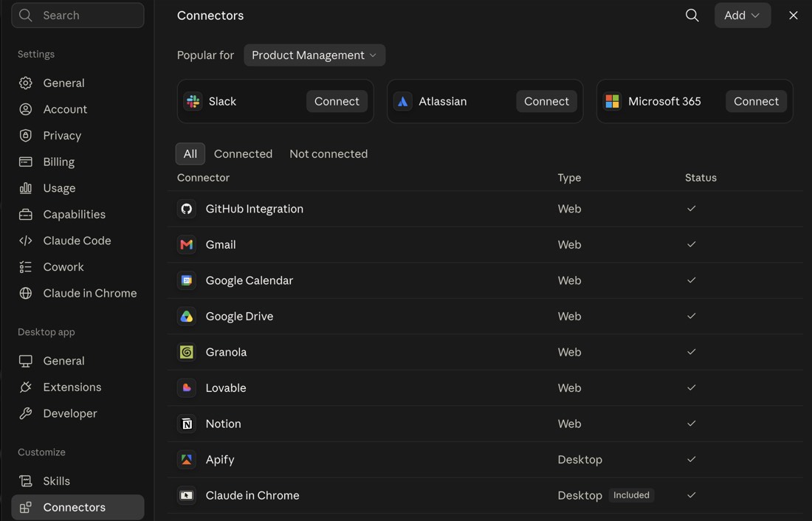Open the Product Management dropdown

(x=314, y=55)
